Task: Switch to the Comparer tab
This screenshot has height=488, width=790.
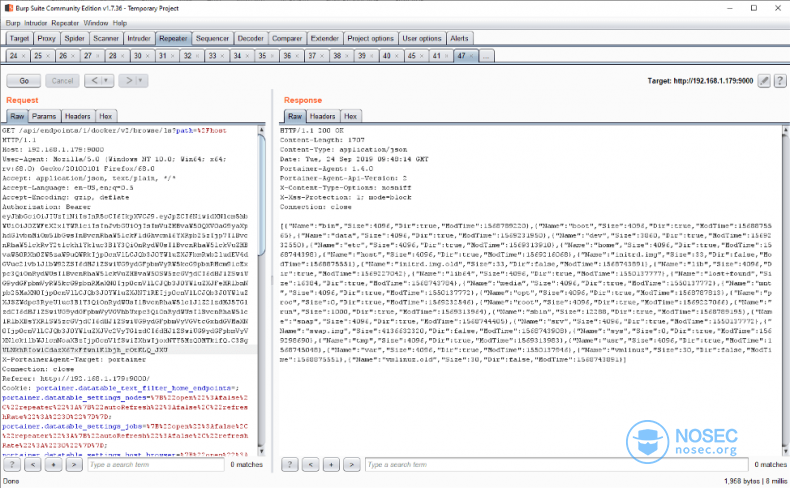Action: [x=287, y=38]
